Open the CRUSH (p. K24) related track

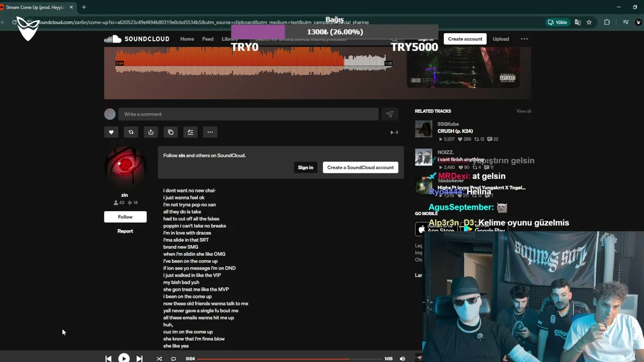coord(455,131)
